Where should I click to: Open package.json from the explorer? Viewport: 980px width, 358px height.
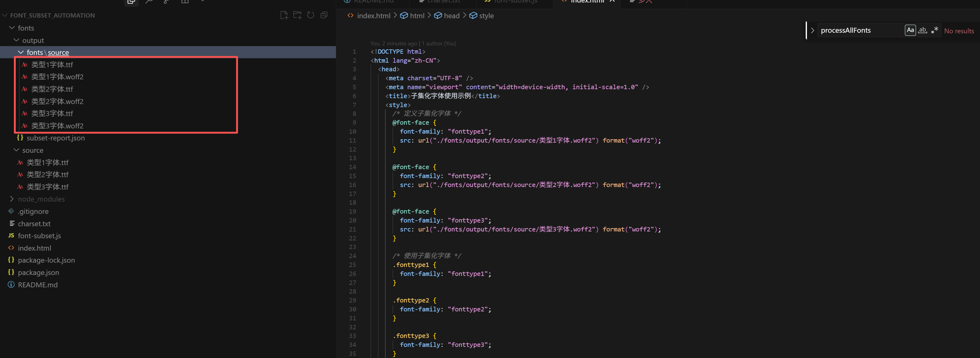pos(38,273)
